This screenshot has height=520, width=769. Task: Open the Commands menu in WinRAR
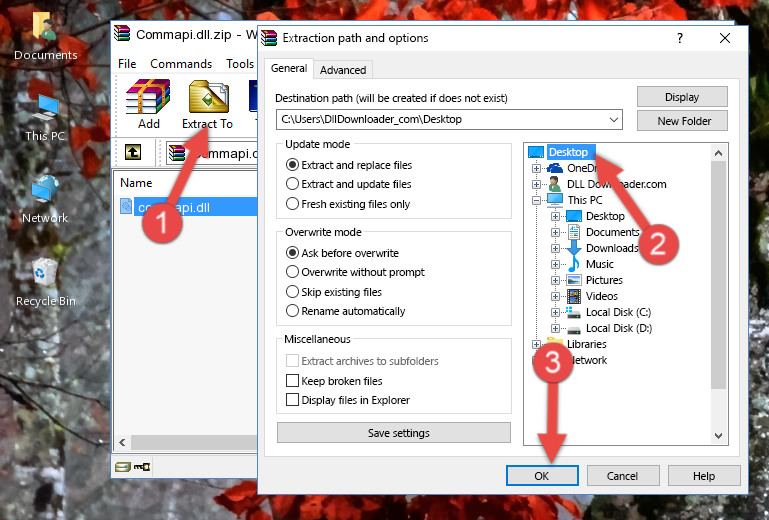click(x=181, y=64)
